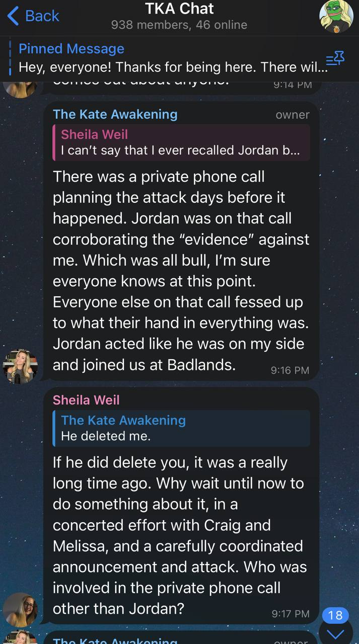Jump to quoted 'He deleted me.' message
Viewport: 359px width, 644px height.
(181, 428)
